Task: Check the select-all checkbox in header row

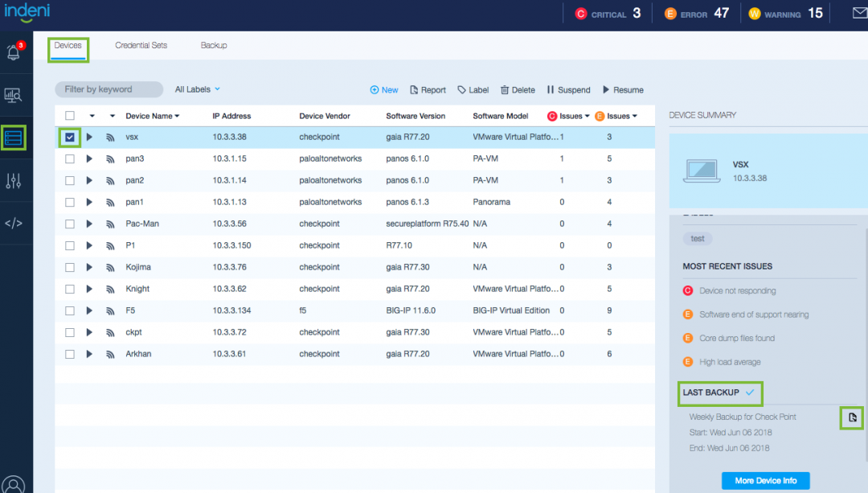Action: (69, 115)
